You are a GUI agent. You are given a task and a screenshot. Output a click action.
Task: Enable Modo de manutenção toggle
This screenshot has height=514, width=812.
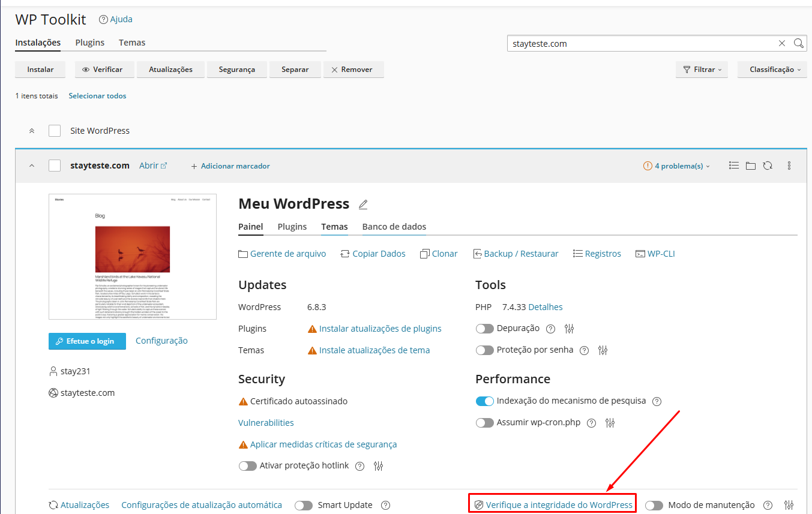[x=654, y=506]
